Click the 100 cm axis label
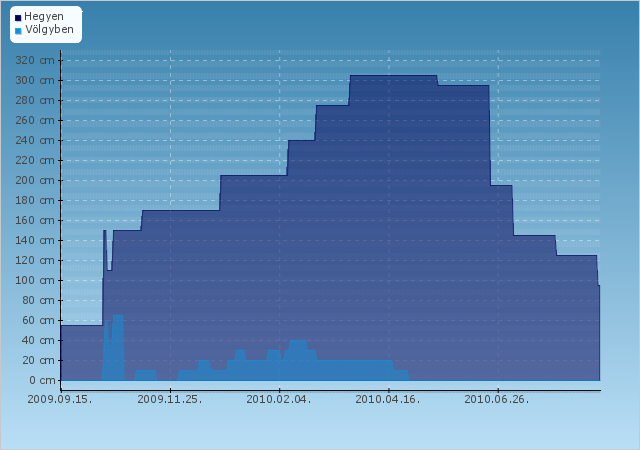The image size is (640, 450). pos(35,281)
